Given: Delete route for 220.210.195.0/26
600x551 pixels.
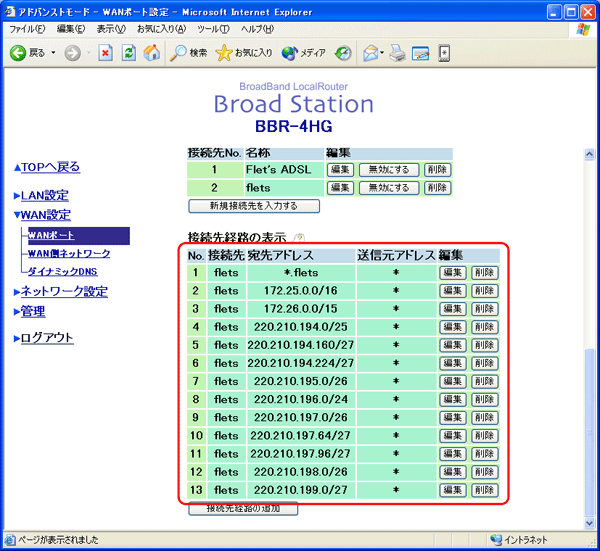Looking at the screenshot, I should (484, 381).
